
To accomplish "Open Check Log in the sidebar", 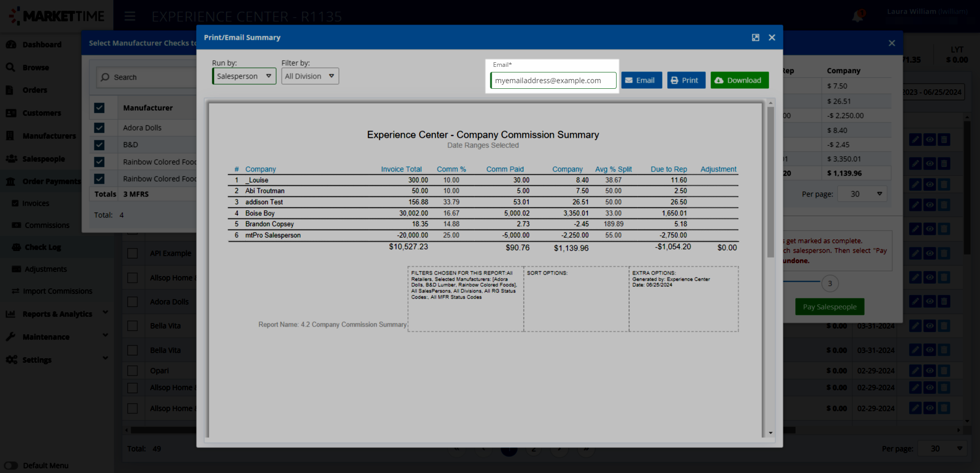I will pos(43,247).
